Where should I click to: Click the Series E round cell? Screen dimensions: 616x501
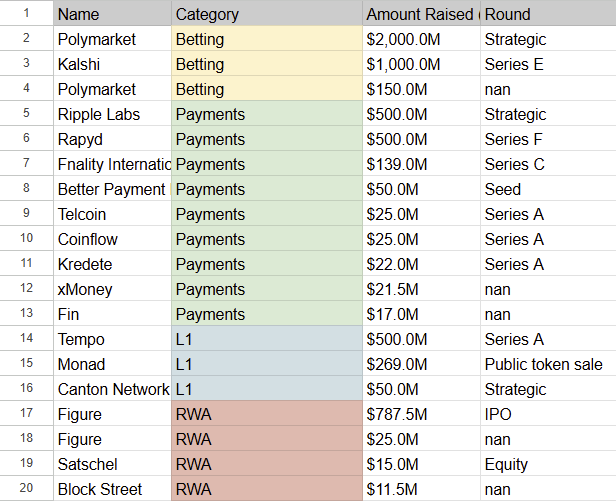coord(547,64)
